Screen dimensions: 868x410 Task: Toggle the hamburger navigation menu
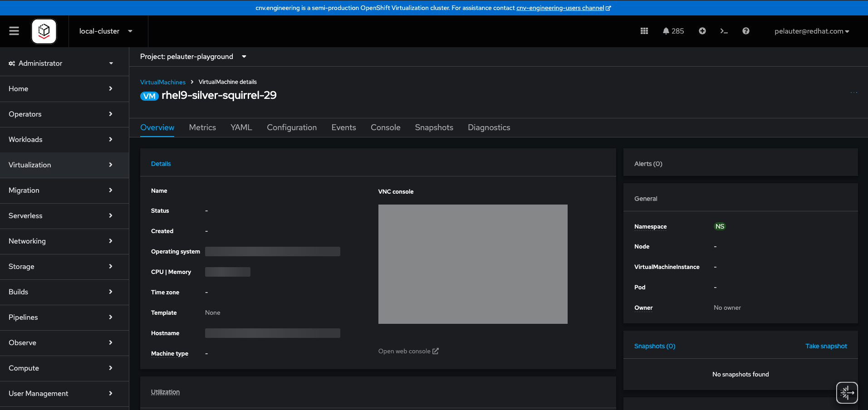[x=14, y=31]
